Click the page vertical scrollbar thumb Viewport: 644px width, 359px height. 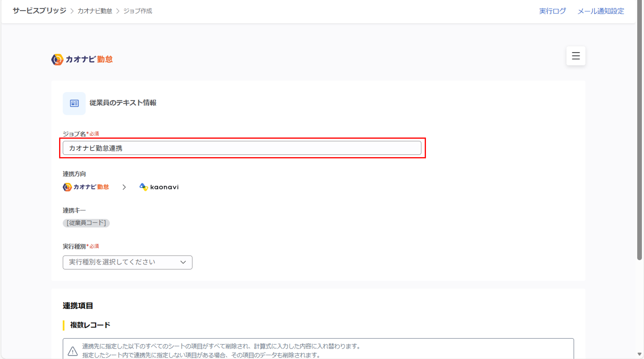[x=639, y=130]
